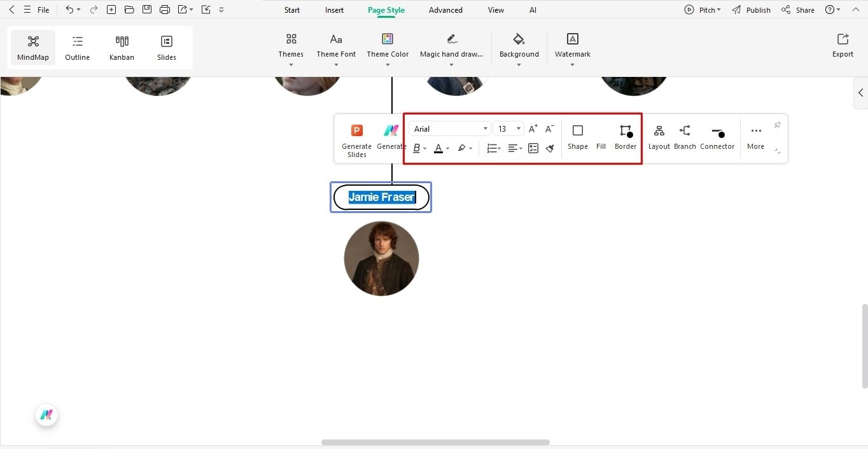Open Connector settings for the selected node
This screenshot has height=449, width=868.
point(717,137)
